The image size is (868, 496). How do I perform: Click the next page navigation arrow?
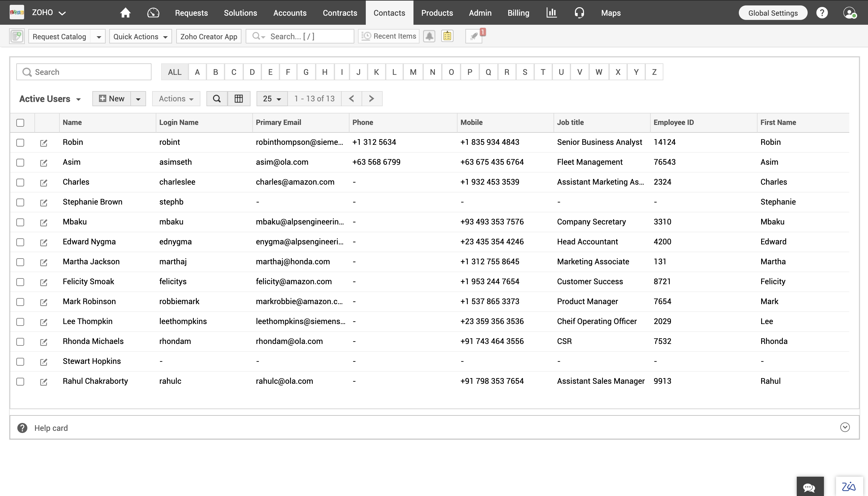(372, 98)
